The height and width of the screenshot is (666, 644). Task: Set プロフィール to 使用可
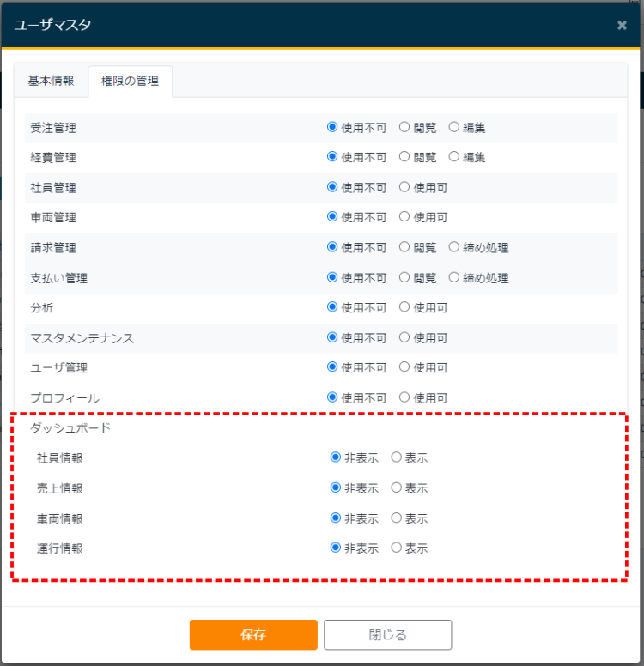(x=404, y=398)
